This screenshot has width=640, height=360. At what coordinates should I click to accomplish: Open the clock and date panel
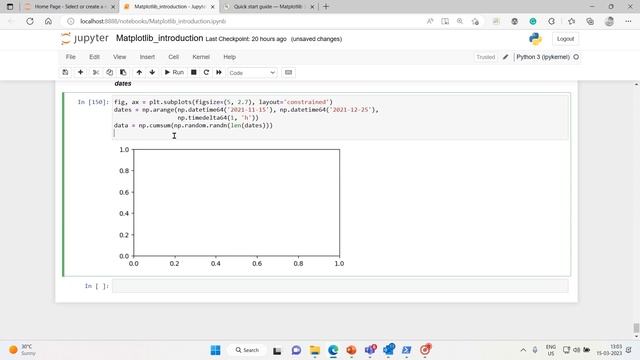pyautogui.click(x=609, y=350)
